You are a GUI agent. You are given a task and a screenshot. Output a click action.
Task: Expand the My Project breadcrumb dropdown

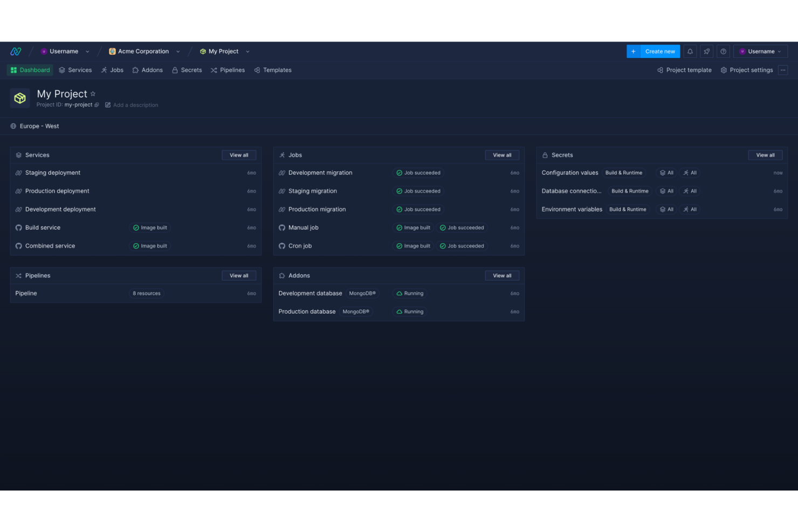pos(247,52)
